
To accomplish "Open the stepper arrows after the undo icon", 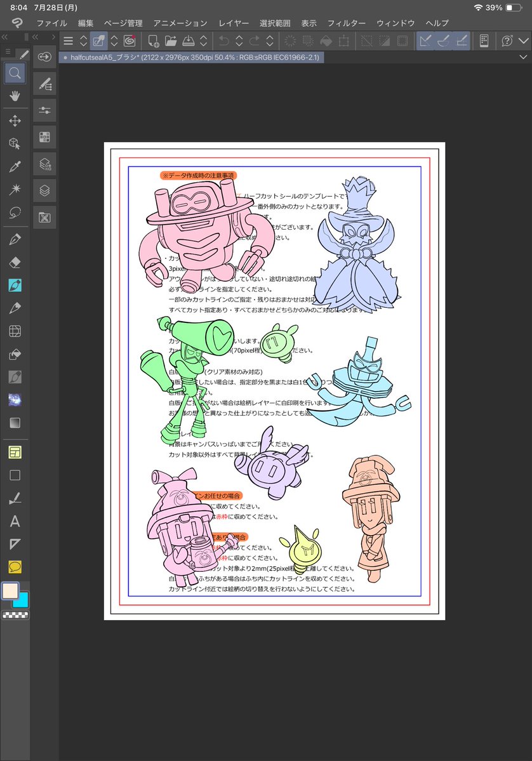I will coord(239,41).
